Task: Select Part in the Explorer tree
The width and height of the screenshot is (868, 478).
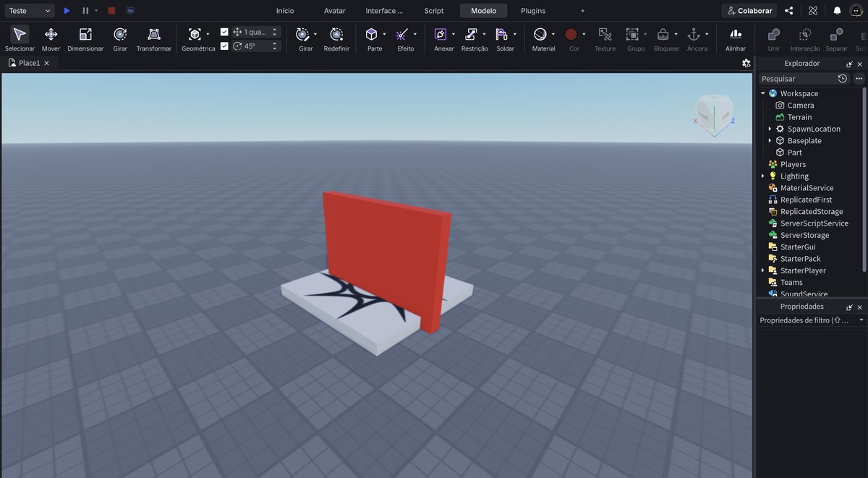Action: click(794, 153)
